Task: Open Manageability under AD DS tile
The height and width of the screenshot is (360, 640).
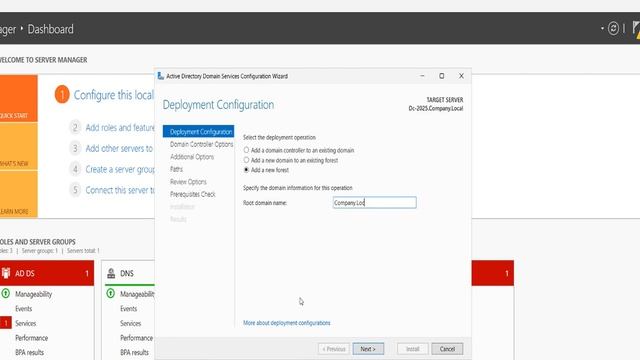Action: (x=33, y=294)
